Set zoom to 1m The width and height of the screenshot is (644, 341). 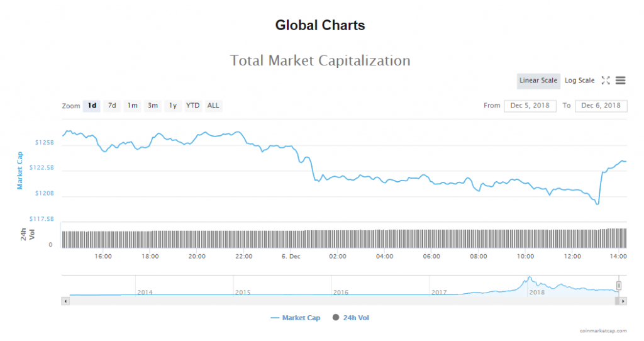(132, 106)
